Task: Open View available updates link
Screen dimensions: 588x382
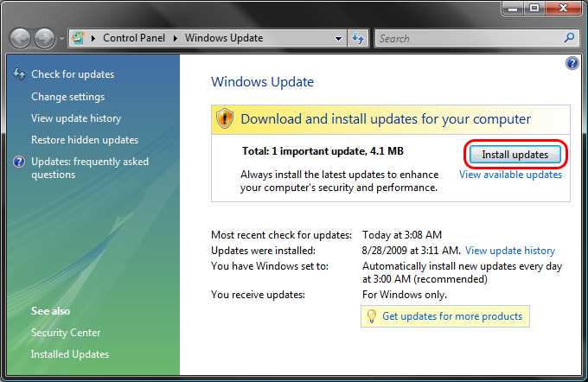Action: (x=510, y=175)
